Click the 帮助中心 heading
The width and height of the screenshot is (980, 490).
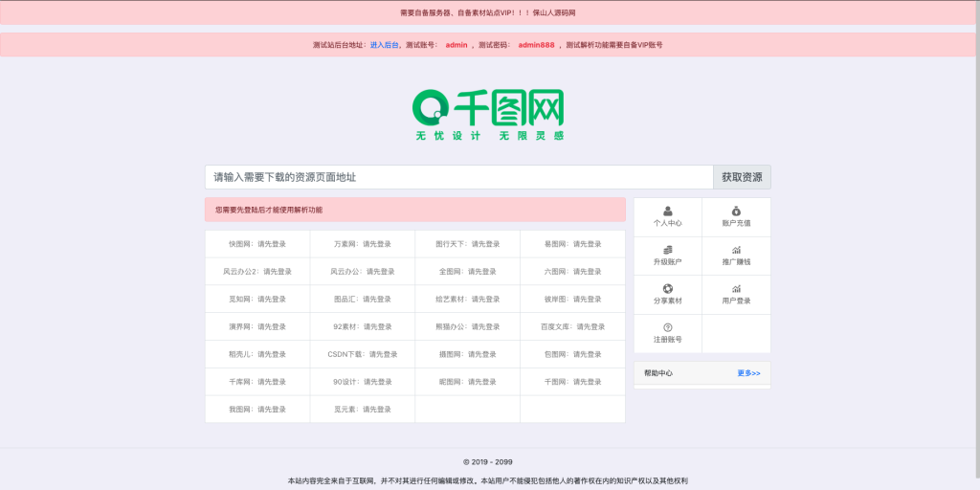658,373
